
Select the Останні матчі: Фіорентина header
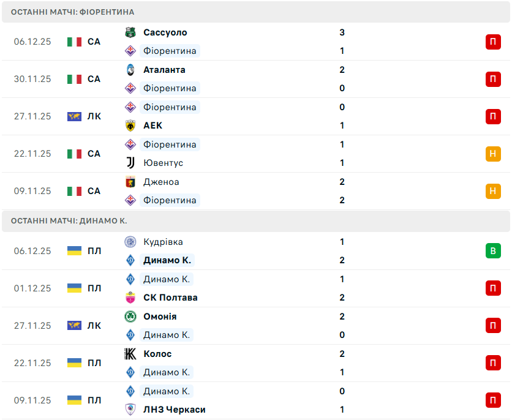pyautogui.click(x=73, y=12)
